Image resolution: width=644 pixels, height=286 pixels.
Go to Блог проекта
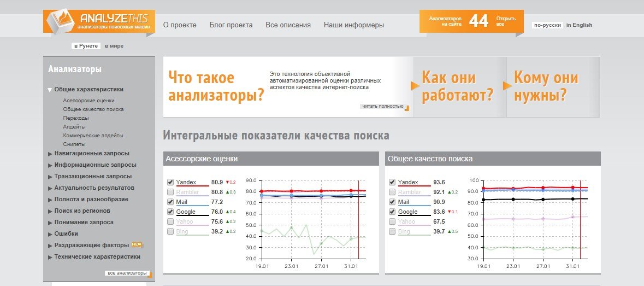tap(231, 25)
